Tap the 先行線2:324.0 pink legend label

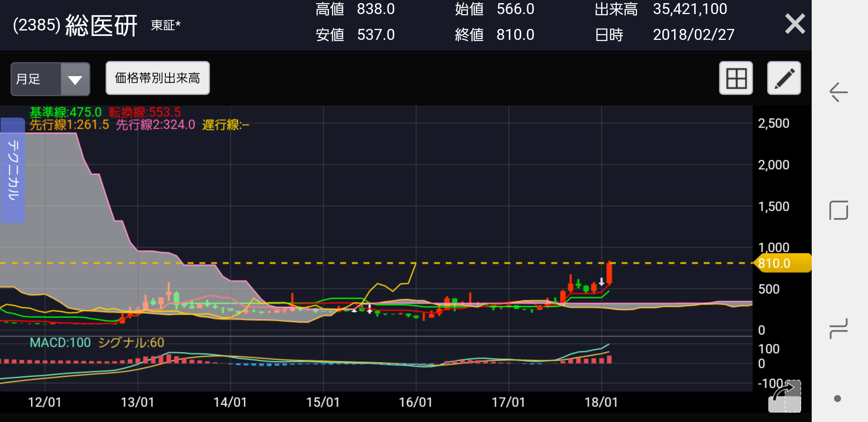coord(155,125)
